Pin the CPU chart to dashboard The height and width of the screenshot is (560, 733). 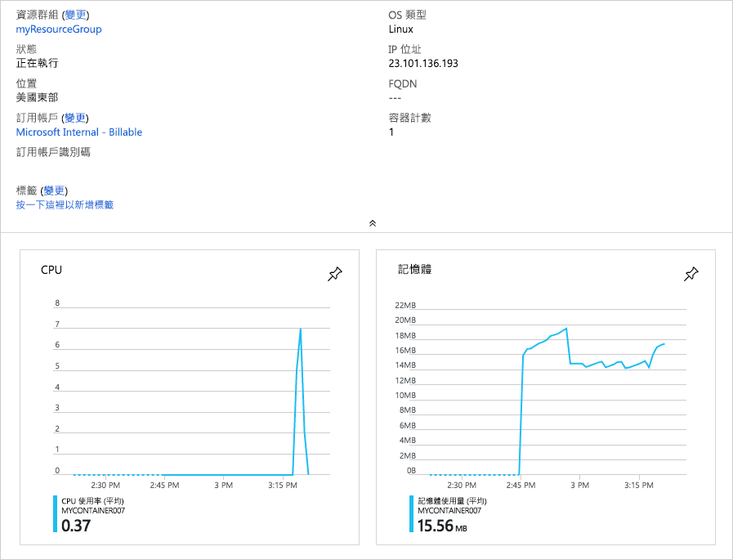click(x=335, y=274)
